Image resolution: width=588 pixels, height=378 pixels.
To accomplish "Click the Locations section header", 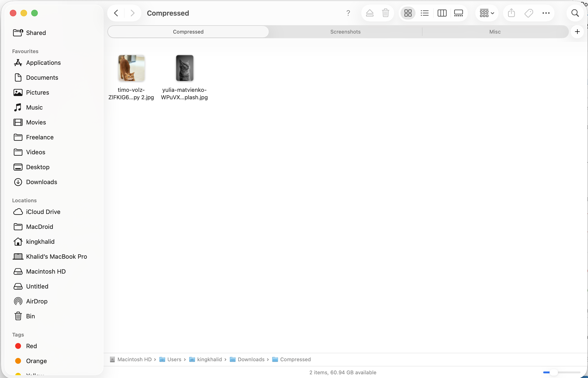I will click(24, 201).
